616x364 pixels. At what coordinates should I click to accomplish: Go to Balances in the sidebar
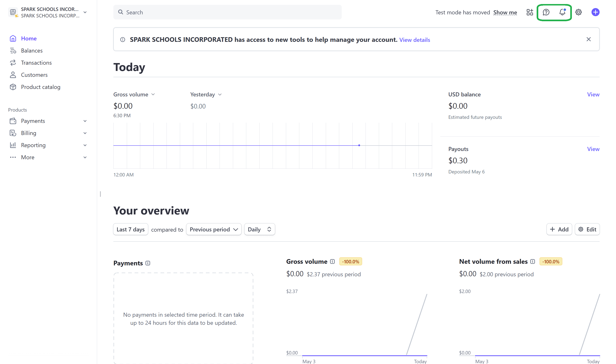[x=32, y=51]
